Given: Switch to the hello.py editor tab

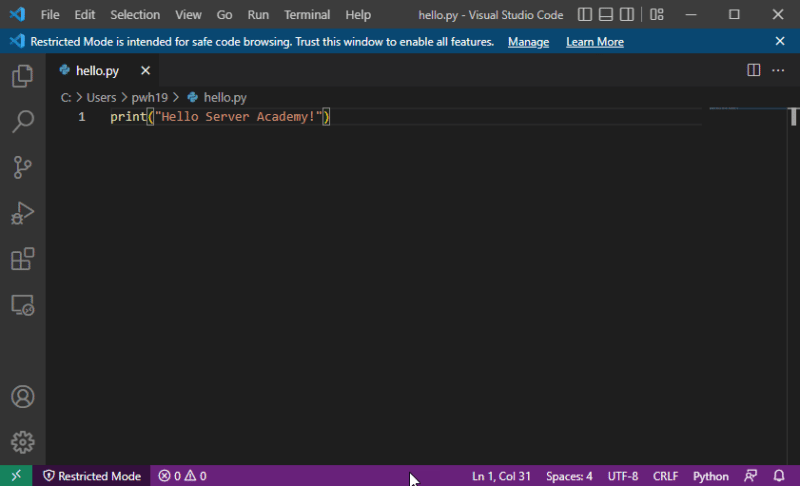Looking at the screenshot, I should [96, 71].
